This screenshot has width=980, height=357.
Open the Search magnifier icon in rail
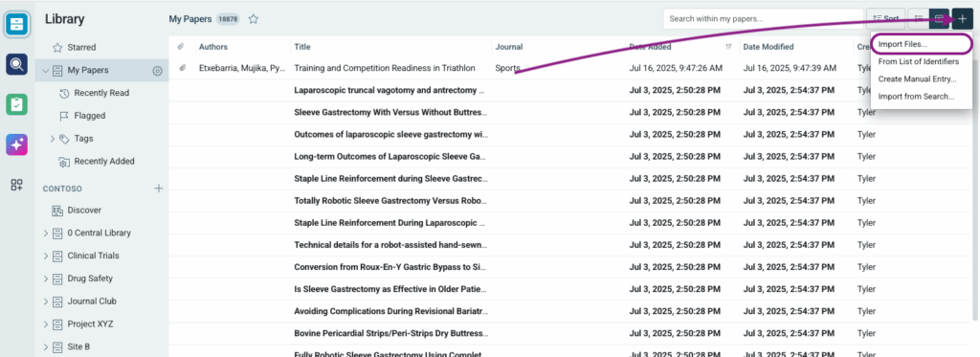(17, 64)
